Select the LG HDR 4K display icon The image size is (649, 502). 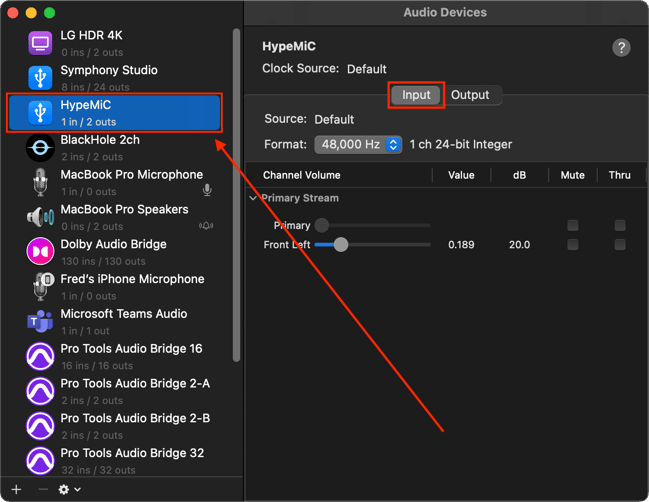[40, 43]
